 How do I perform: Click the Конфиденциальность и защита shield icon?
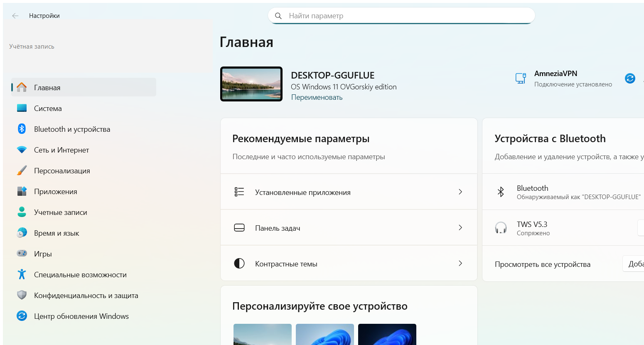click(22, 295)
